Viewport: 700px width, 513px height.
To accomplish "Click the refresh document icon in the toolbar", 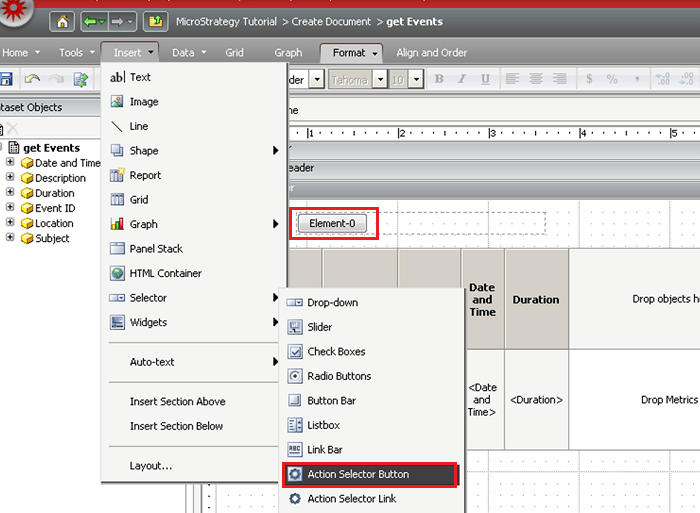I will tap(80, 79).
